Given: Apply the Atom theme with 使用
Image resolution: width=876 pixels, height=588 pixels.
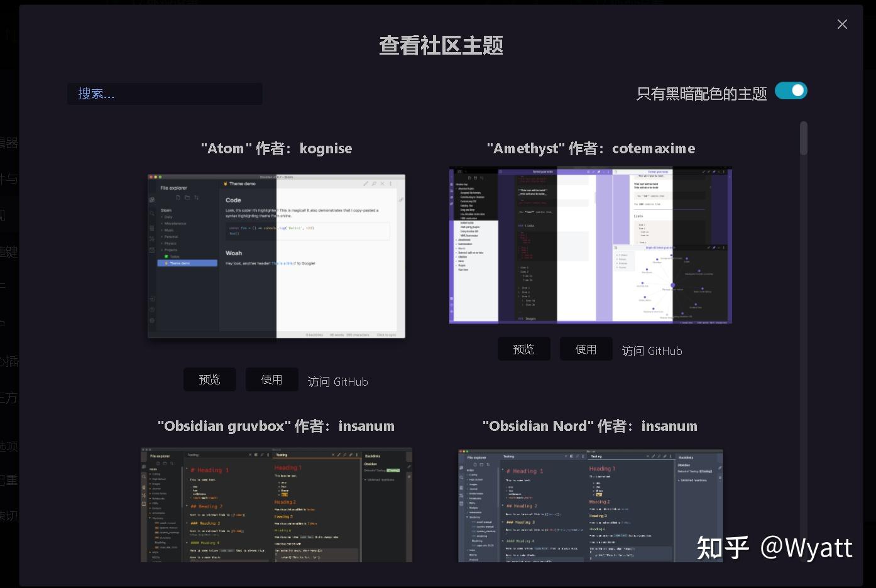Looking at the screenshot, I should click(x=271, y=379).
